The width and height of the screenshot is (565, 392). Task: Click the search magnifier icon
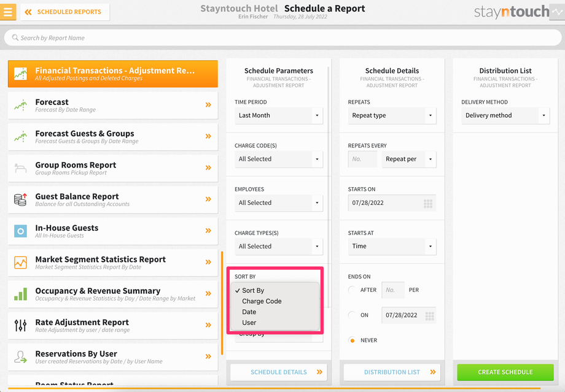click(x=15, y=37)
